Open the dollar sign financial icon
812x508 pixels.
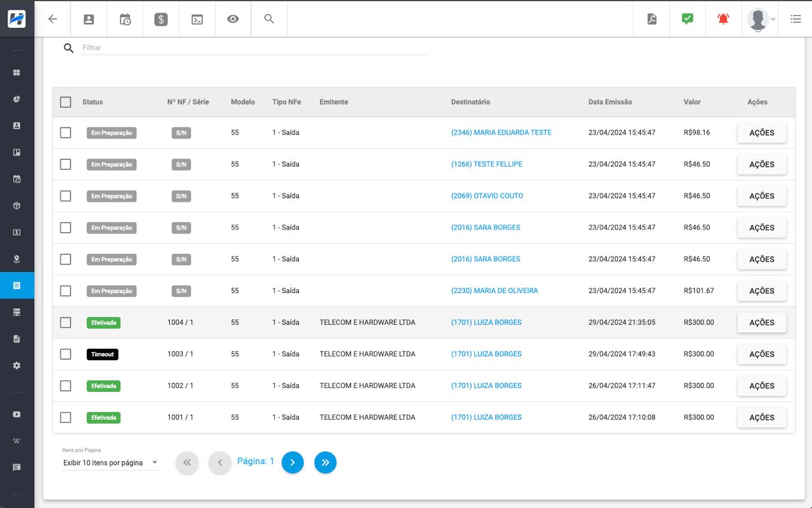pyautogui.click(x=161, y=19)
